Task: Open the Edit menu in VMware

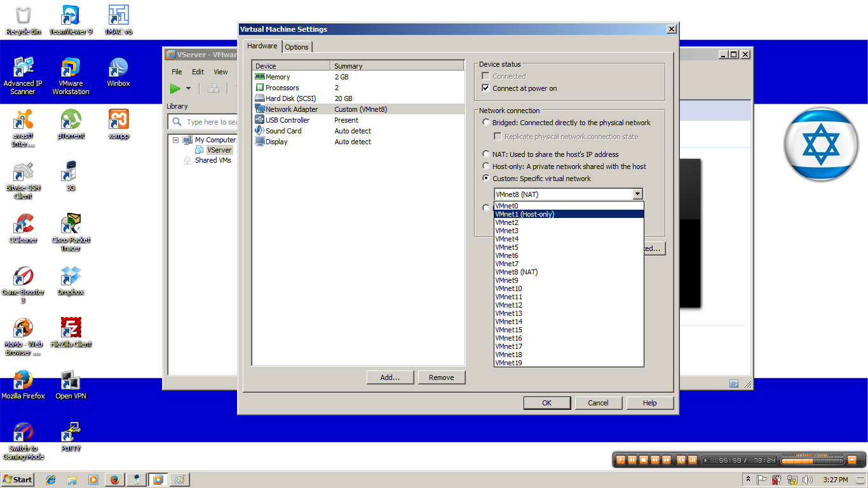Action: pyautogui.click(x=198, y=72)
